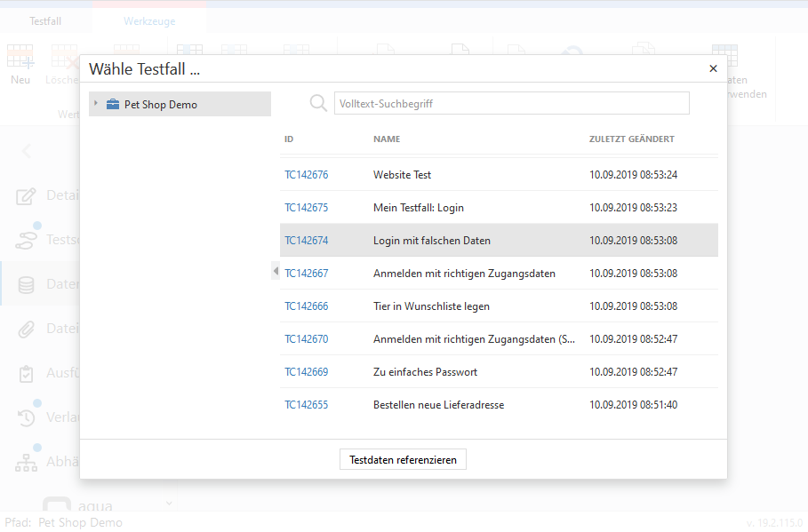This screenshot has width=808, height=532.
Task: Collapse the project tree panel arrow
Action: coord(276,272)
